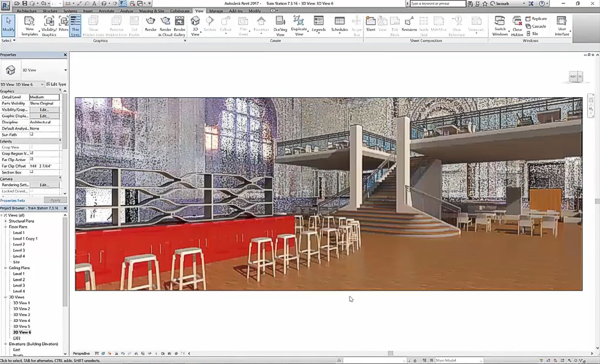Select 3D View 6 in Project Browser

pos(22,332)
